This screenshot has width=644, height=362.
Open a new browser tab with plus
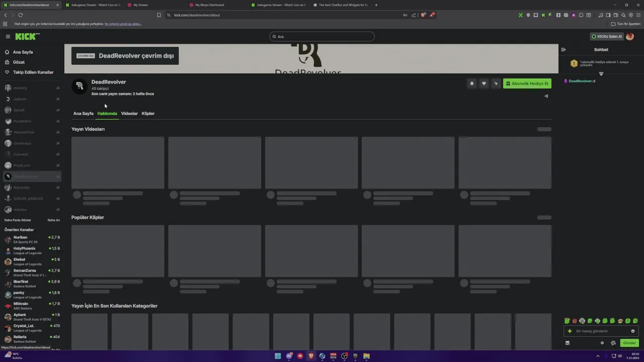pyautogui.click(x=376, y=5)
